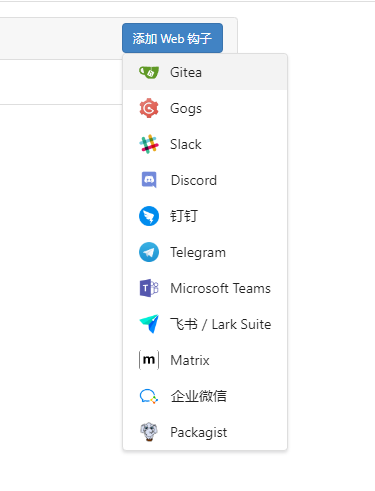Viewport: 375px width, 491px height.
Task: Select 企业微信 from the list
Action: [x=205, y=396]
